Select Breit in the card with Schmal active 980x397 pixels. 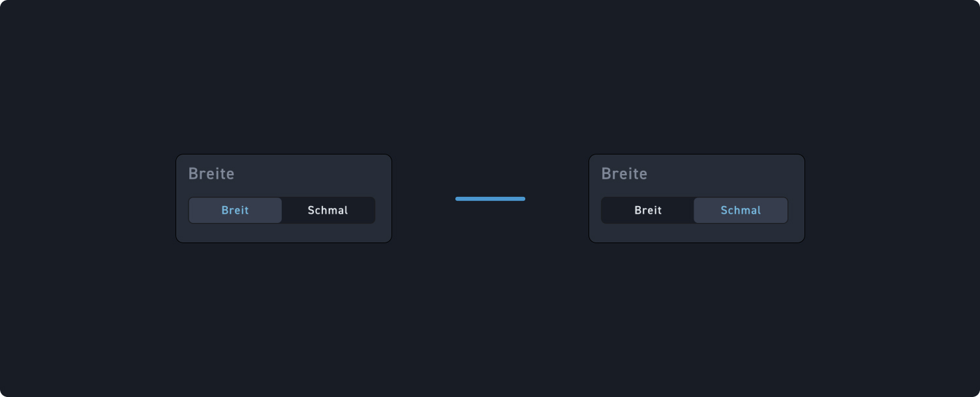(648, 211)
